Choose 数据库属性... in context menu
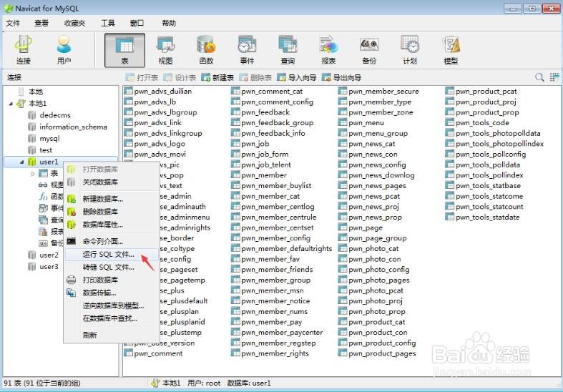Screen dimensions: 563x392 pos(112,225)
